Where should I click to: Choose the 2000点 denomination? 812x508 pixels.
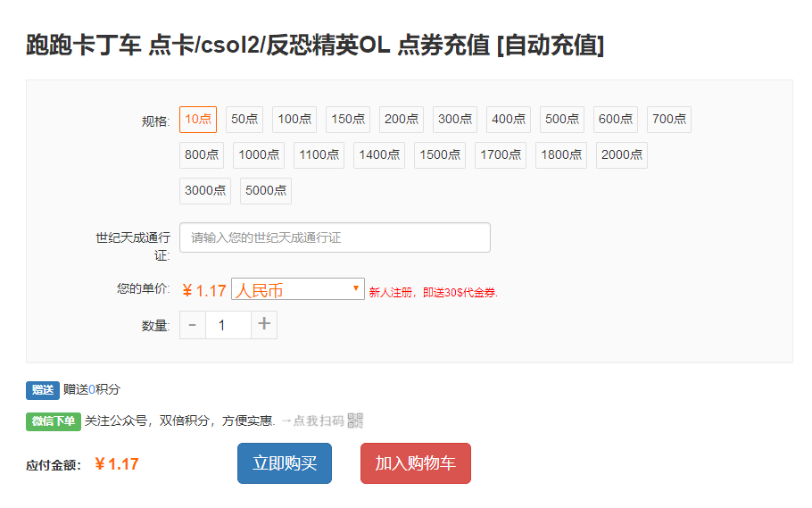pos(621,155)
